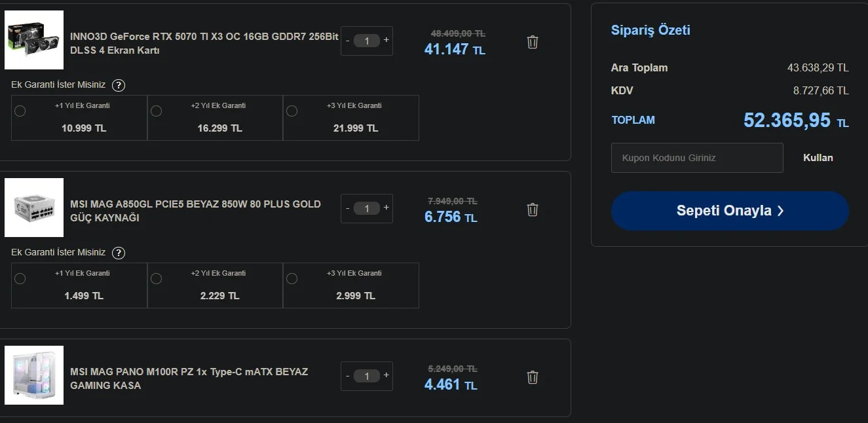Select +1 year warranty for 10.999 TL

pos(20,111)
